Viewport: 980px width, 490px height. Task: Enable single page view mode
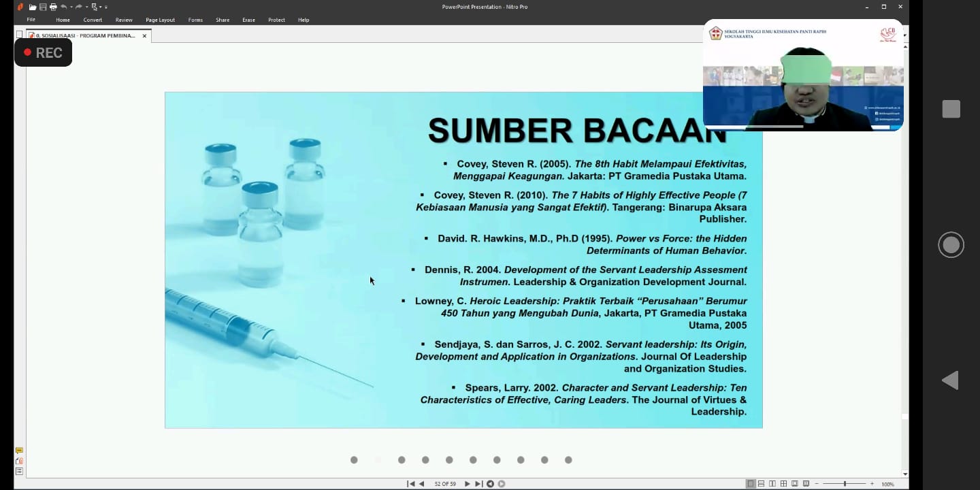(x=751, y=484)
